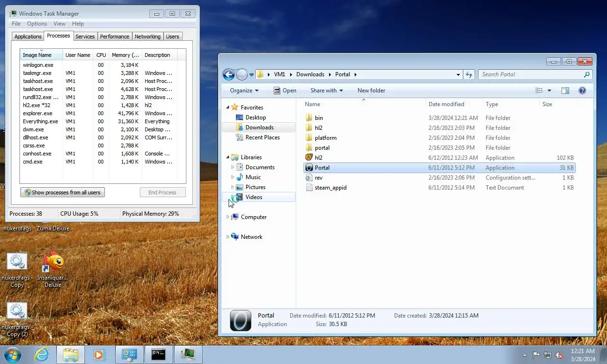This screenshot has height=364, width=607.
Task: Click the VM1 breadcrumb in address bar
Action: click(x=280, y=74)
